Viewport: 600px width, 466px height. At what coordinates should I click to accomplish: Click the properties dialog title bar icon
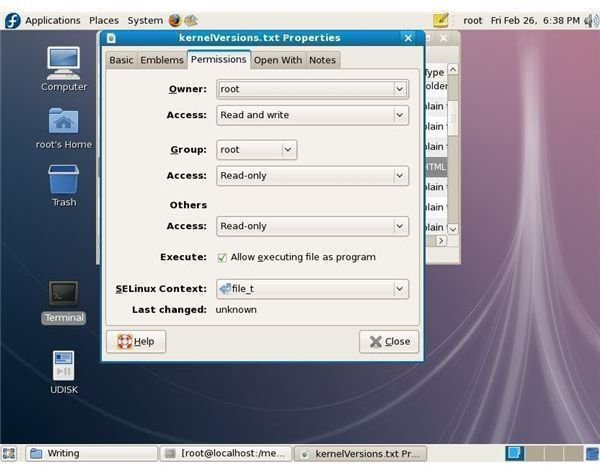tap(111, 38)
